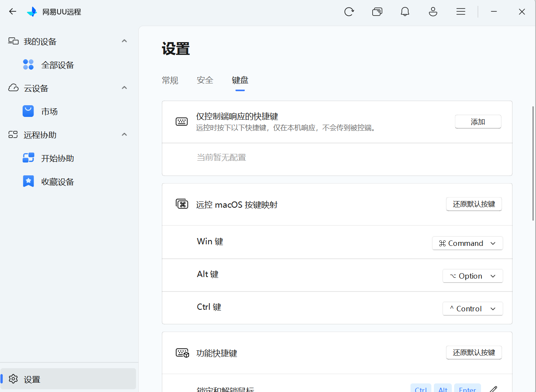Open the Ctrl 键 Control dropdown

(472, 309)
